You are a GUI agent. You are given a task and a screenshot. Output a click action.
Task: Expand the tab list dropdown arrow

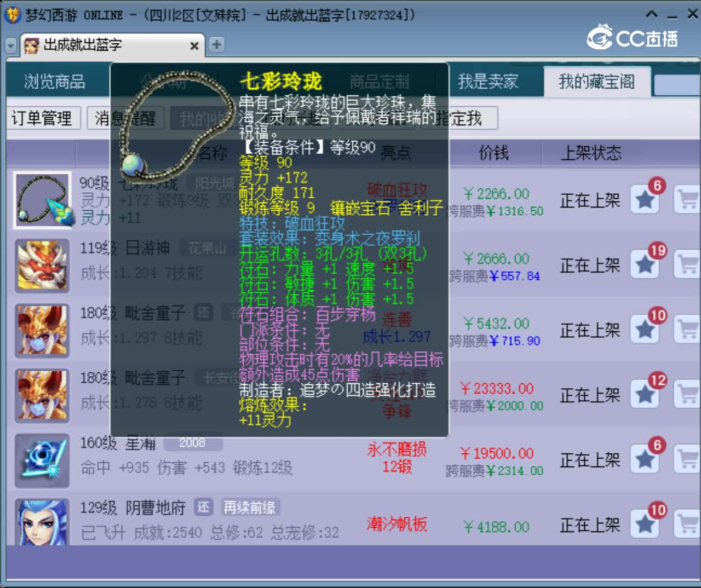point(11,45)
